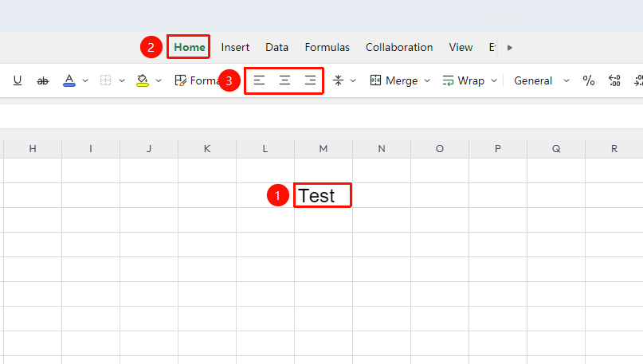Select column M header
Viewport: 643px width, 364px height.
pyautogui.click(x=323, y=148)
